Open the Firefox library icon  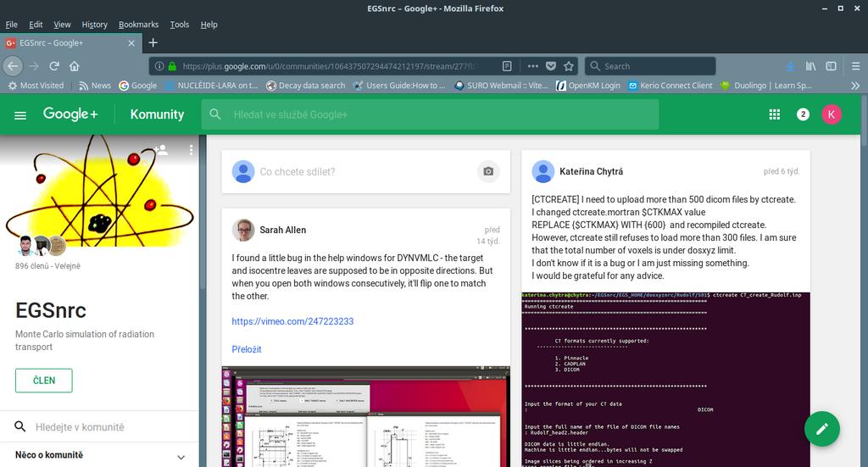(810, 66)
